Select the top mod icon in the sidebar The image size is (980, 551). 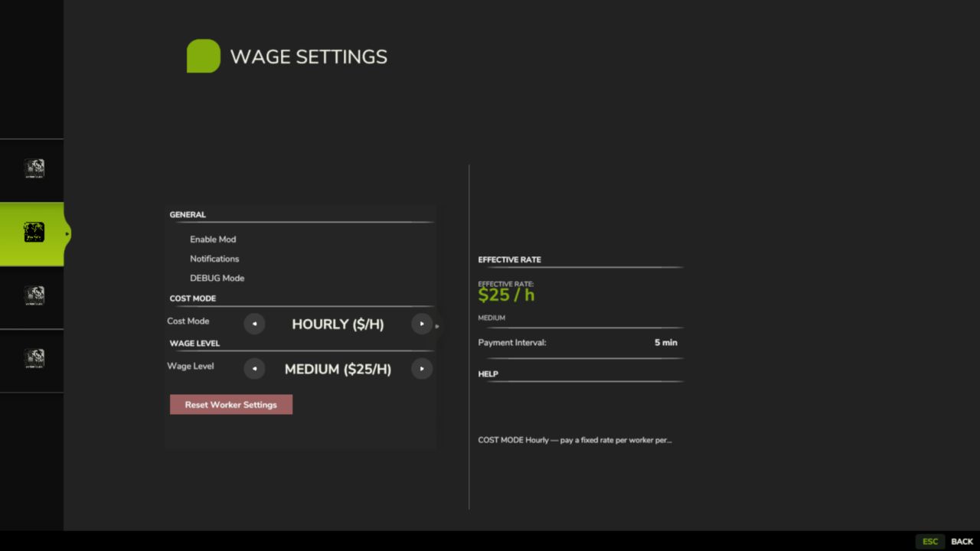pyautogui.click(x=32, y=168)
